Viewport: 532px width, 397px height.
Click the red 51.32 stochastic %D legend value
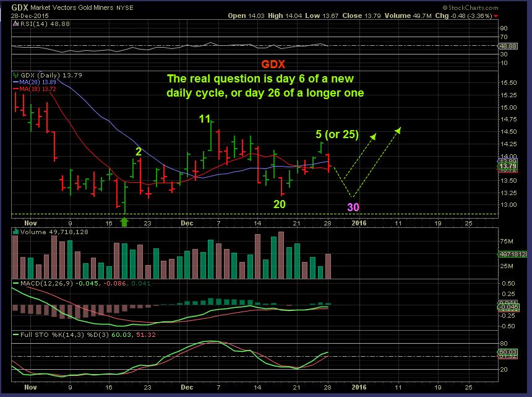point(146,334)
